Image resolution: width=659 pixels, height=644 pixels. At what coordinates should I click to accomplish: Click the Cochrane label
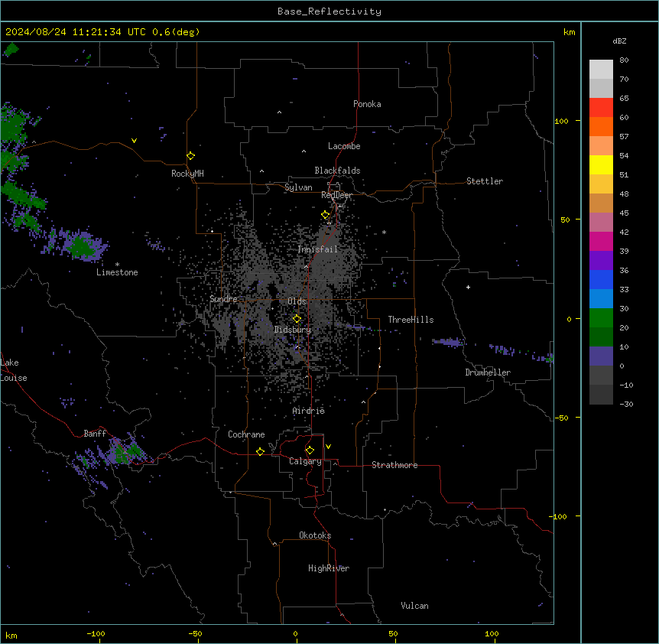pyautogui.click(x=246, y=434)
